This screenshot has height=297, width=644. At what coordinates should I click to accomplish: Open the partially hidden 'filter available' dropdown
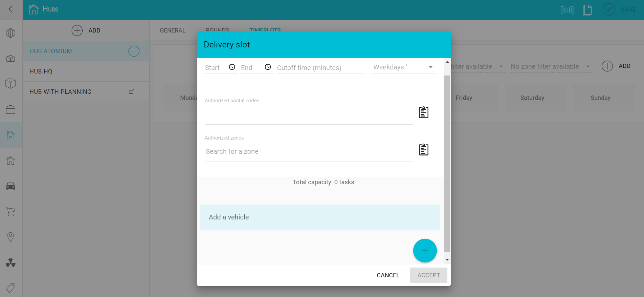point(478,67)
